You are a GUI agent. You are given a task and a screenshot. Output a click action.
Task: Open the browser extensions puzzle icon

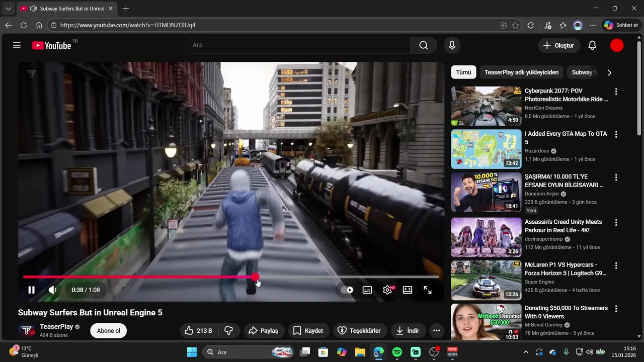531,25
